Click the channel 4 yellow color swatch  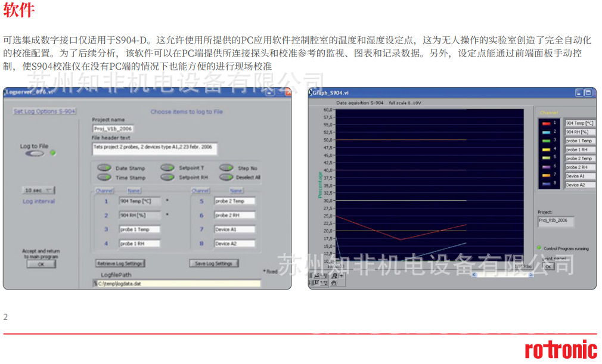[x=546, y=150]
